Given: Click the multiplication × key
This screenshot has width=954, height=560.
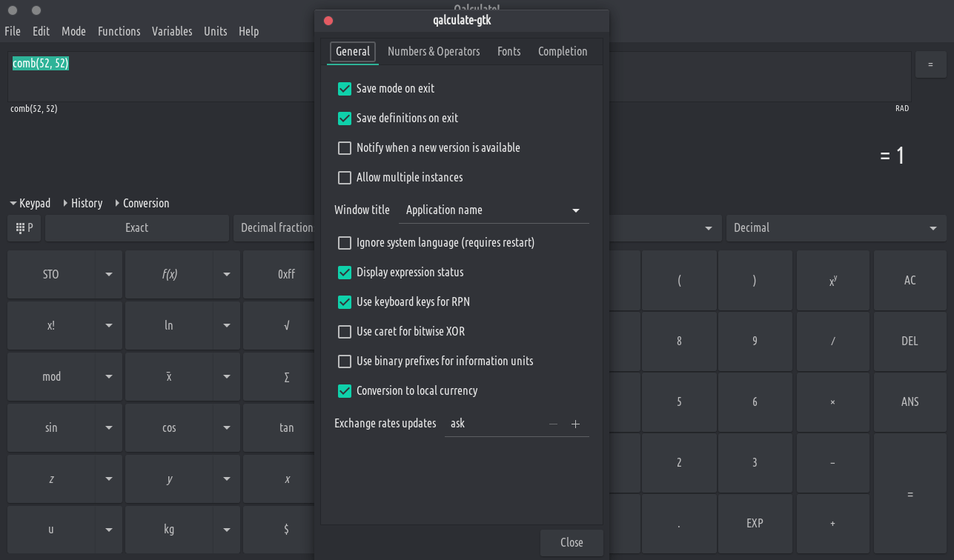Looking at the screenshot, I should click(x=832, y=401).
